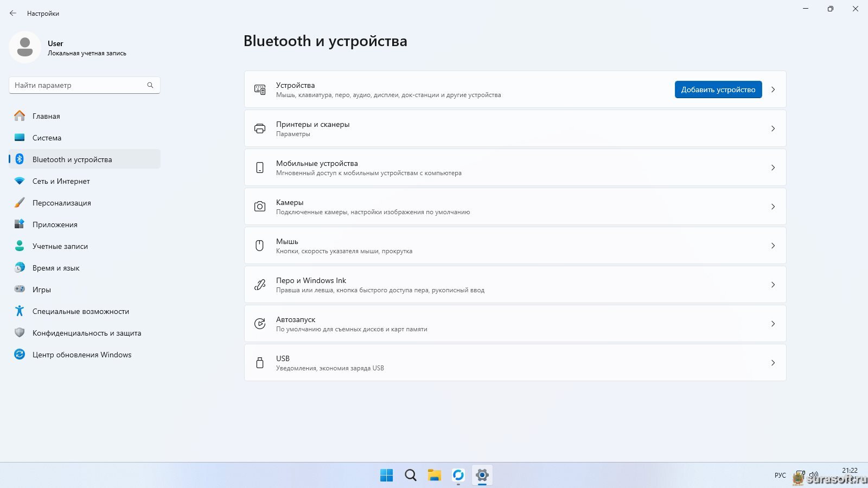The height and width of the screenshot is (488, 868).
Task: Click the Добавить устройство button
Action: pyautogui.click(x=718, y=89)
